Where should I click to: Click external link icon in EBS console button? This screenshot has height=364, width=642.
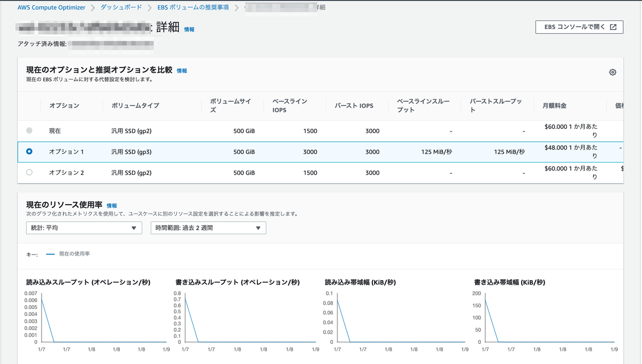(613, 27)
